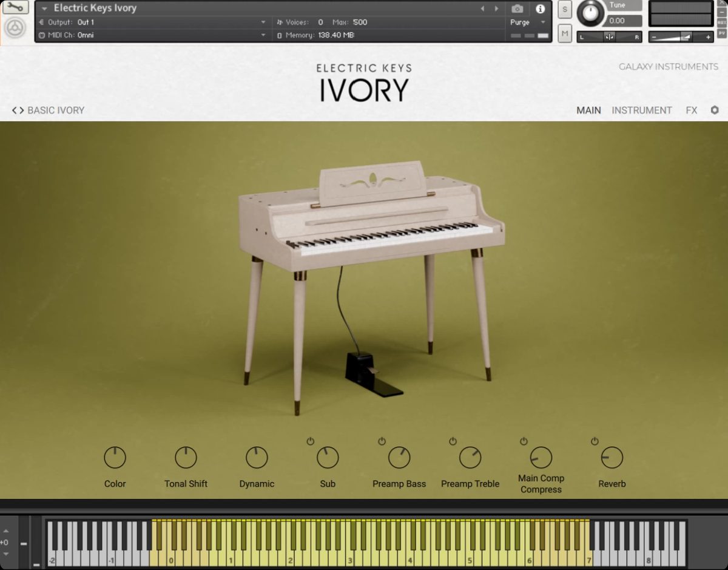Open the Purge dropdown menu
This screenshot has width=728, height=570.
[528, 22]
